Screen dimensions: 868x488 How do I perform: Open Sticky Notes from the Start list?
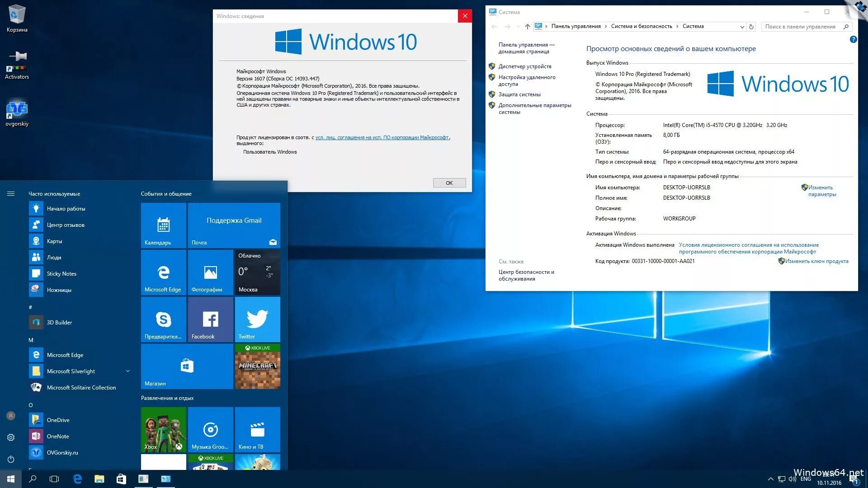[x=80, y=274]
